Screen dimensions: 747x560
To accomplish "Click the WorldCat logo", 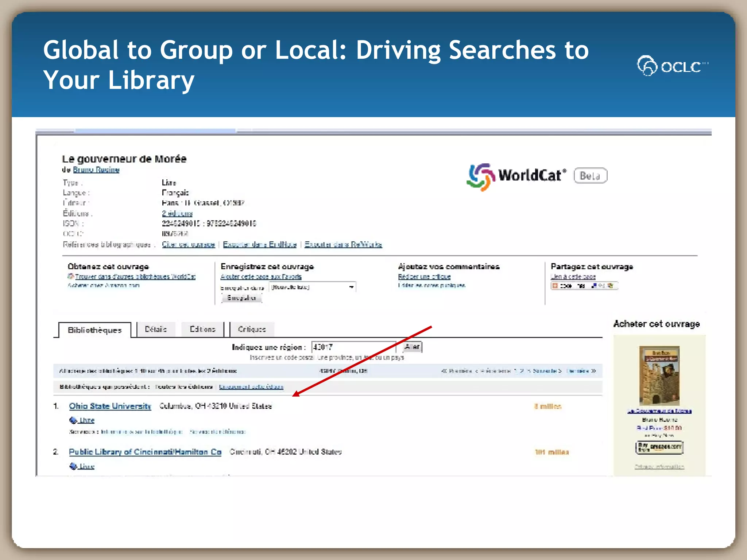I will tap(516, 176).
